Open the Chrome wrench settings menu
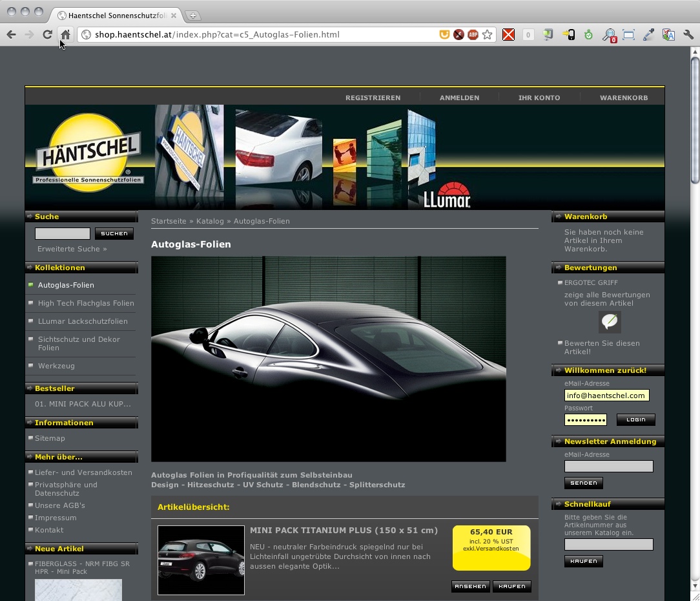Image resolution: width=700 pixels, height=601 pixels. 688,34
